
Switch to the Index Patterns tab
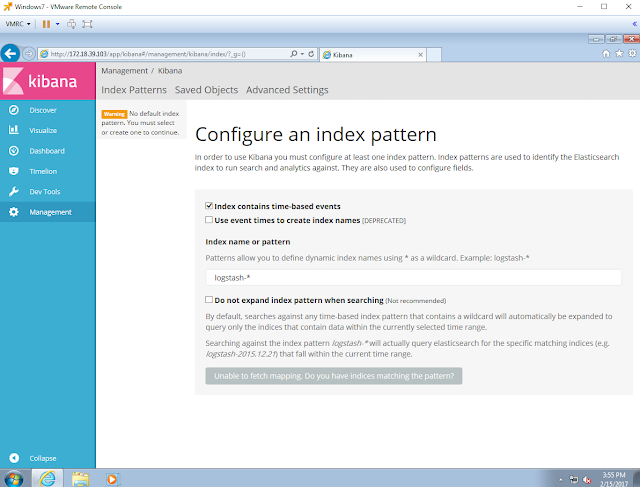[x=134, y=90]
